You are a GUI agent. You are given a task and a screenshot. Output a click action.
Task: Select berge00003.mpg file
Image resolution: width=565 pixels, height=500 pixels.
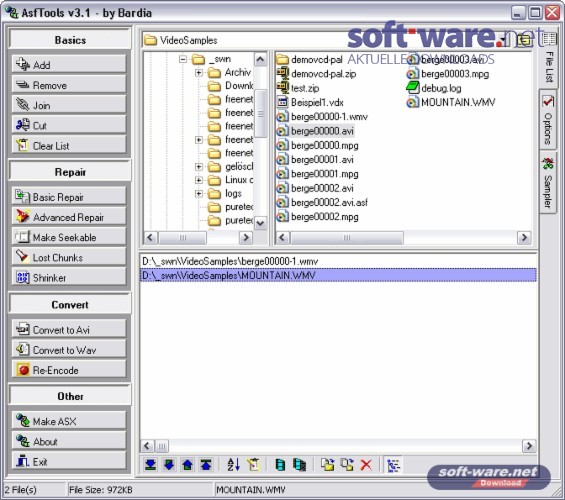point(448,73)
